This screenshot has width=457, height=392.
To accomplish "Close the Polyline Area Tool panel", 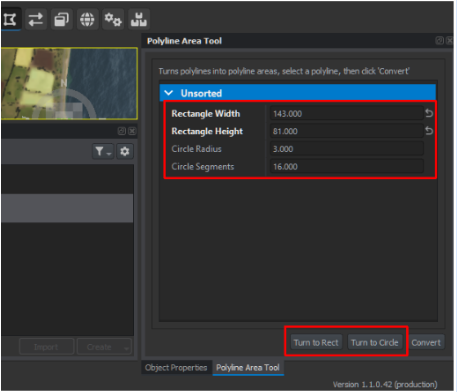I will tap(449, 41).
